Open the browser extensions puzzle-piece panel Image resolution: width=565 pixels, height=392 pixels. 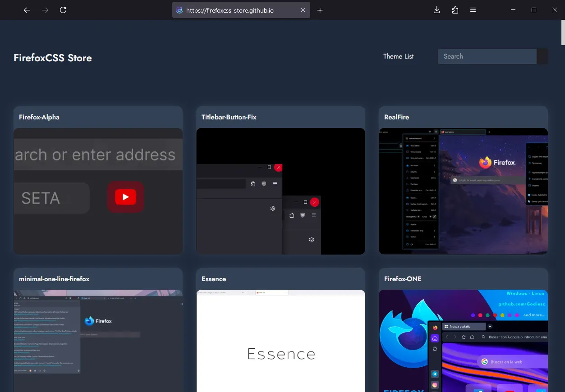[x=455, y=10]
